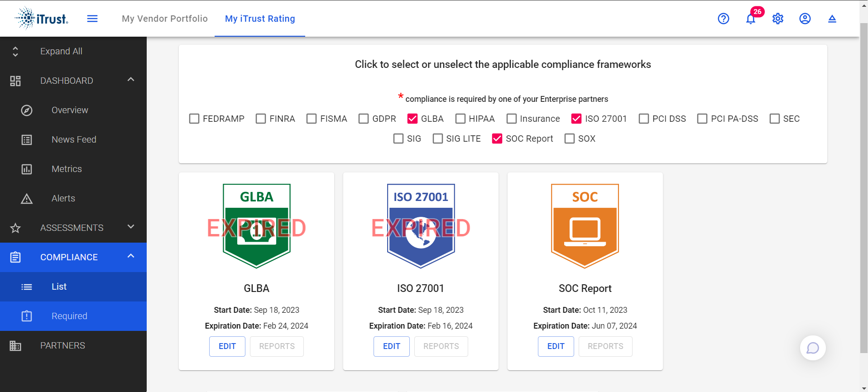Click the eject-style triangle icon in header
The image size is (868, 392).
[832, 19]
